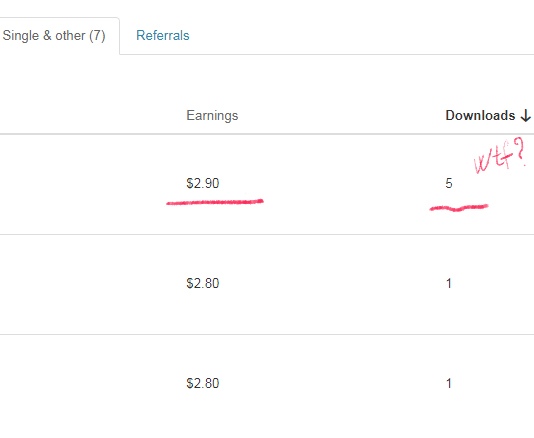534x438 pixels.
Task: Click the 1 download count in bottom row
Action: (449, 384)
